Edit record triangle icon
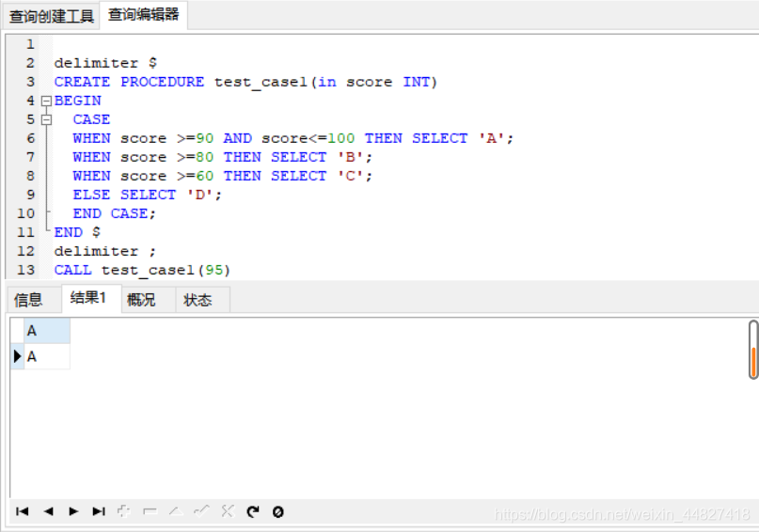The height and width of the screenshot is (532, 759). click(176, 511)
